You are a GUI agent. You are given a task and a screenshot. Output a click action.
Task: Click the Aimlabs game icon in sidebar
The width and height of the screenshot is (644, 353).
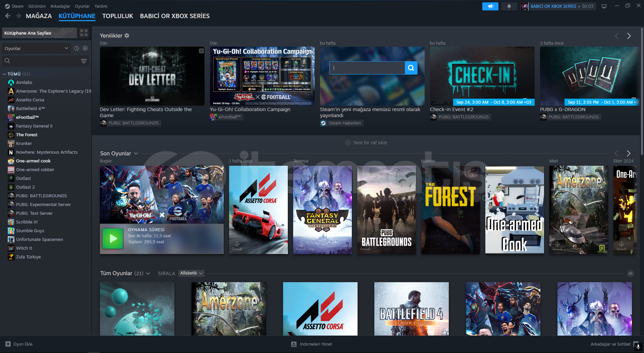[x=11, y=83]
